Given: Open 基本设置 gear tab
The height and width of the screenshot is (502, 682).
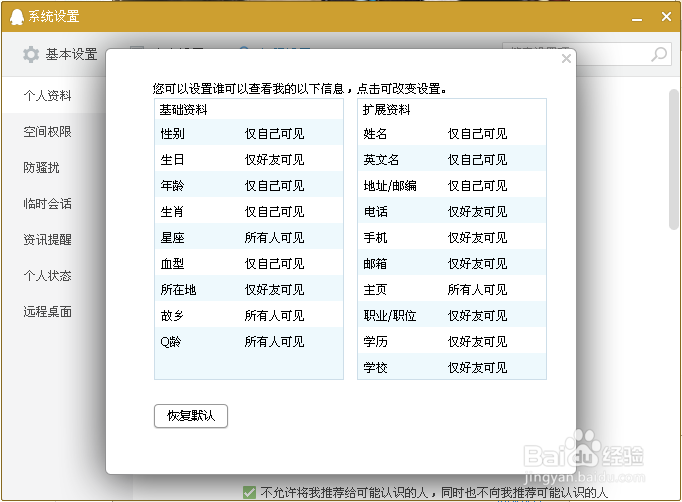Looking at the screenshot, I should coord(60,54).
